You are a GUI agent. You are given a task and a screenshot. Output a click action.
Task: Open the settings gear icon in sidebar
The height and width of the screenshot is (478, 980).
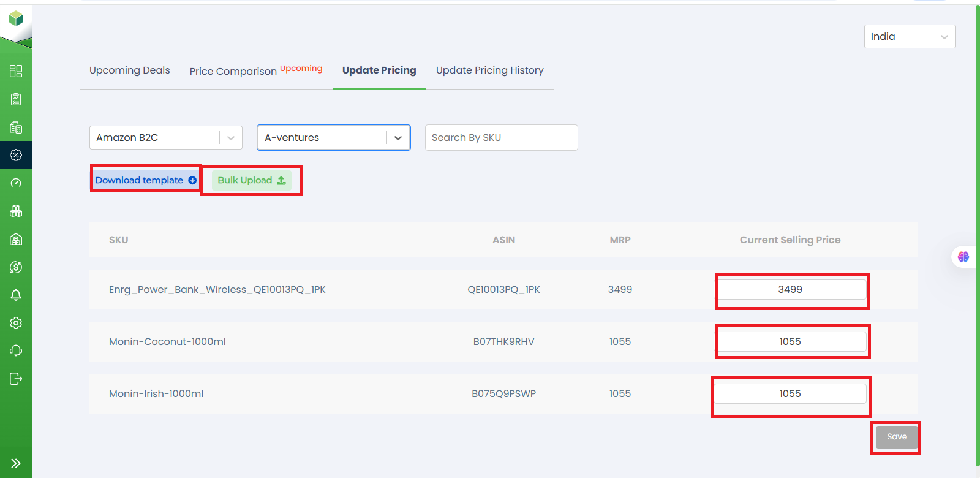[x=16, y=323]
